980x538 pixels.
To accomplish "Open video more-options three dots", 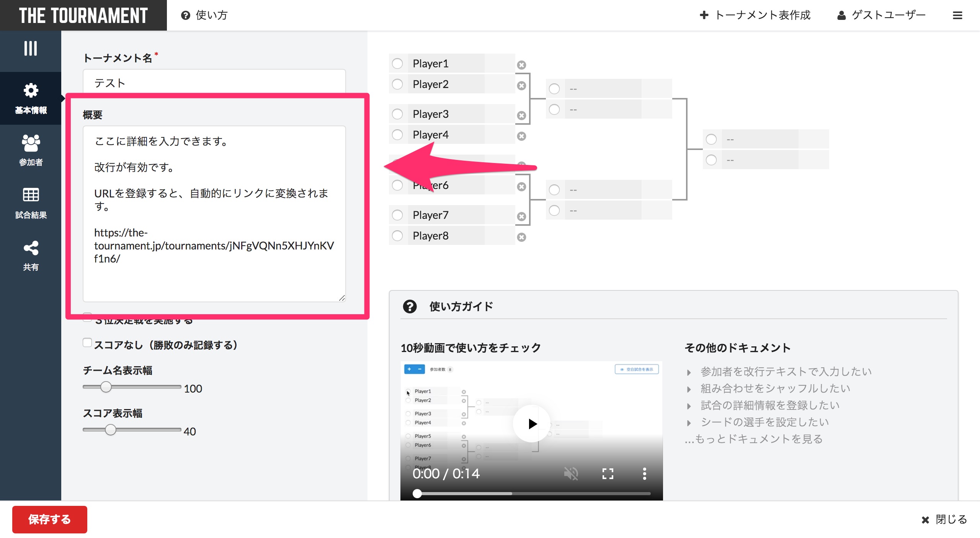I will (644, 474).
